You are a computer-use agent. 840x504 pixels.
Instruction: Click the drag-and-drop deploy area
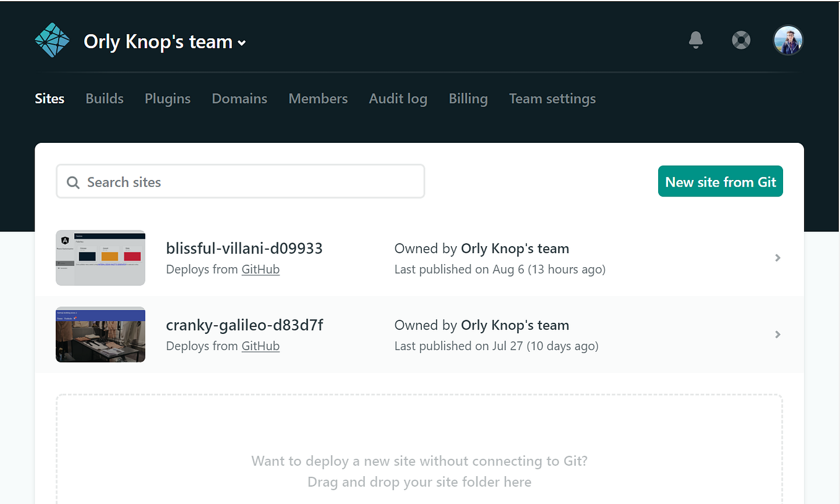419,461
